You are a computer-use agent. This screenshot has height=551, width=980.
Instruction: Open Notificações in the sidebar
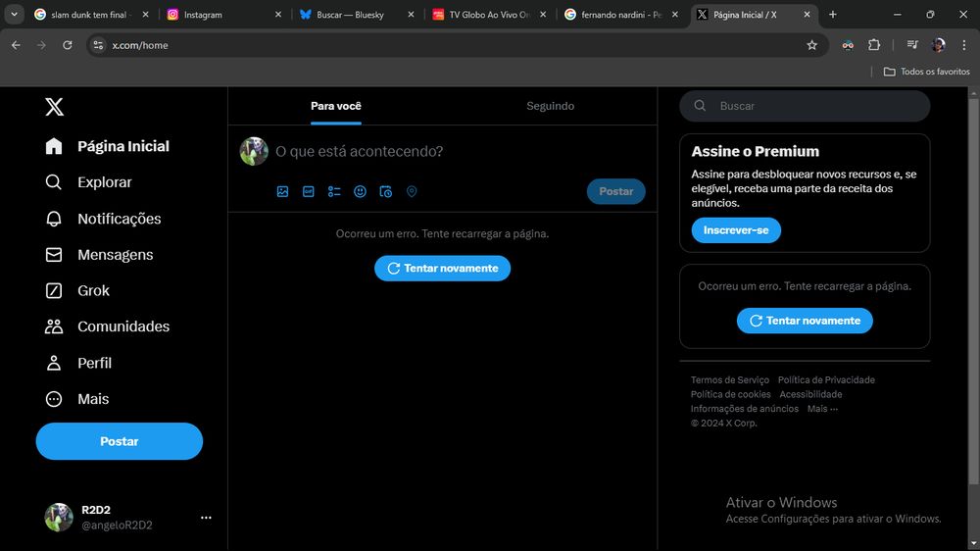pos(103,219)
